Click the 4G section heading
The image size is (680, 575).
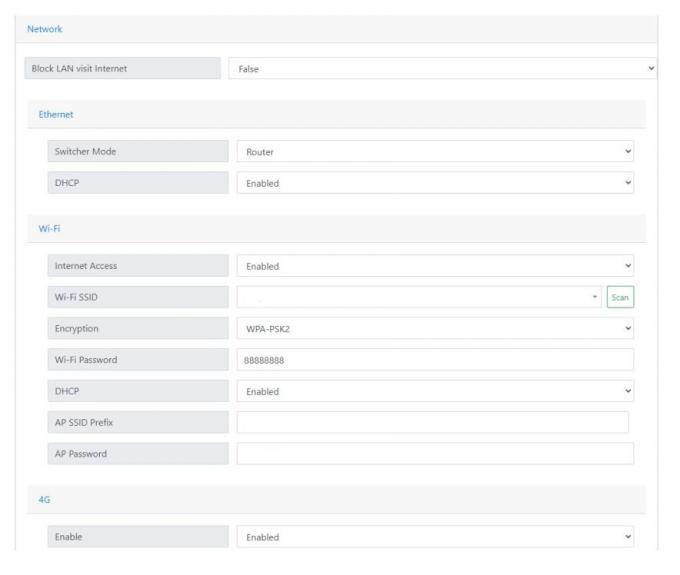45,499
